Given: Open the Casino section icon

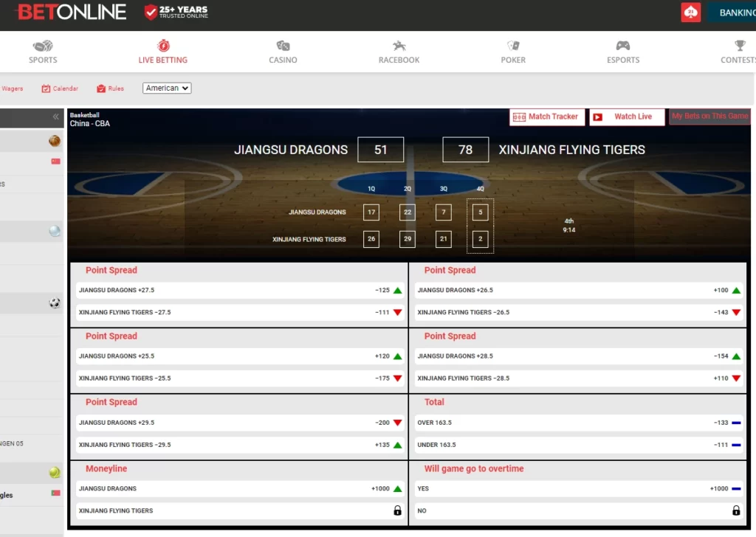Looking at the screenshot, I should pos(283,46).
